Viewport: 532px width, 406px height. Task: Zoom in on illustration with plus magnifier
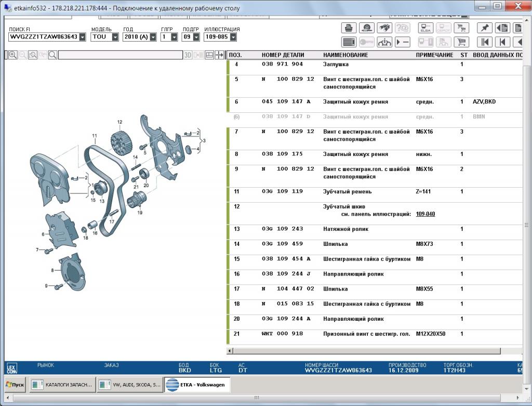[x=12, y=55]
